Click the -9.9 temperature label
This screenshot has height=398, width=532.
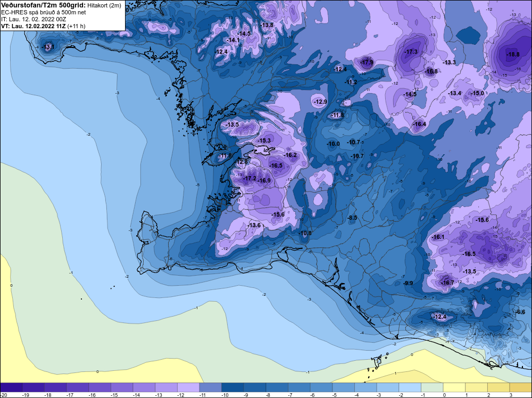click(408, 283)
